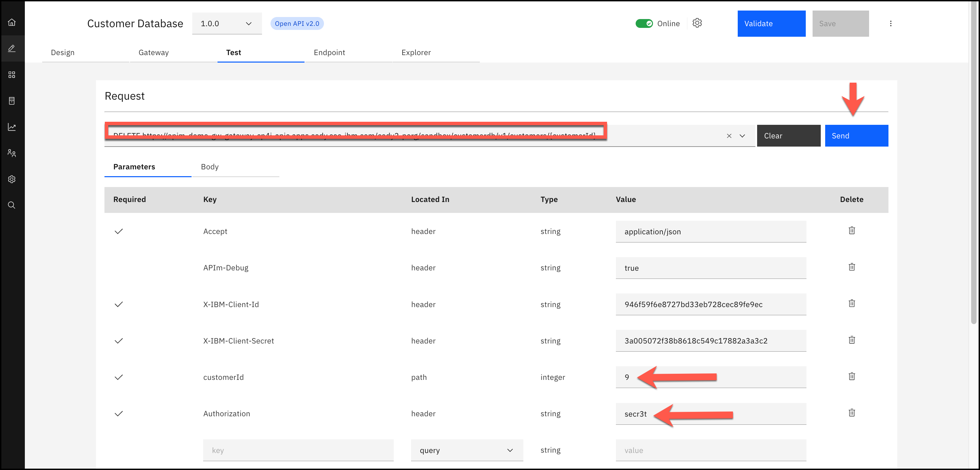Open the sidebar Search magnifier icon
Image resolution: width=980 pixels, height=470 pixels.
pyautogui.click(x=12, y=205)
